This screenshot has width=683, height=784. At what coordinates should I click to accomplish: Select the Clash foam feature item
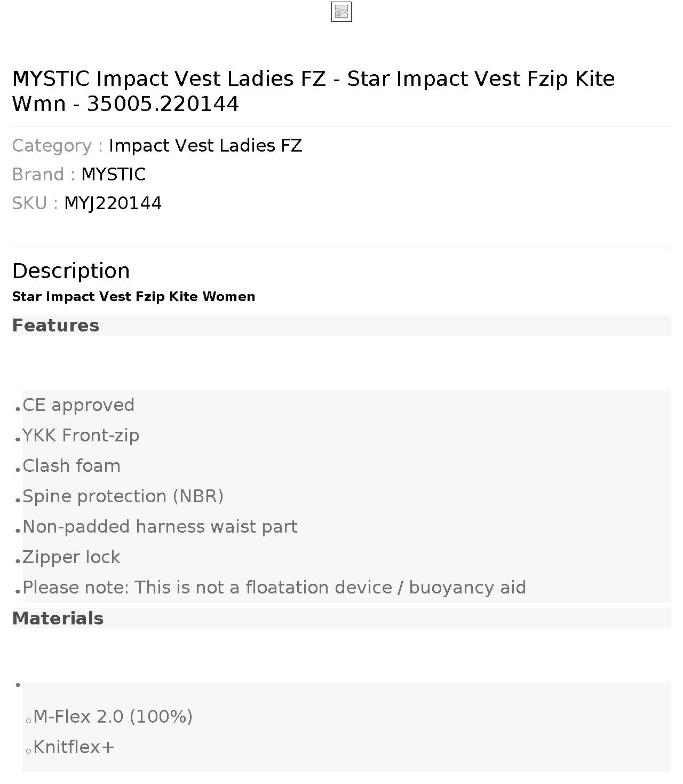pyautogui.click(x=72, y=466)
